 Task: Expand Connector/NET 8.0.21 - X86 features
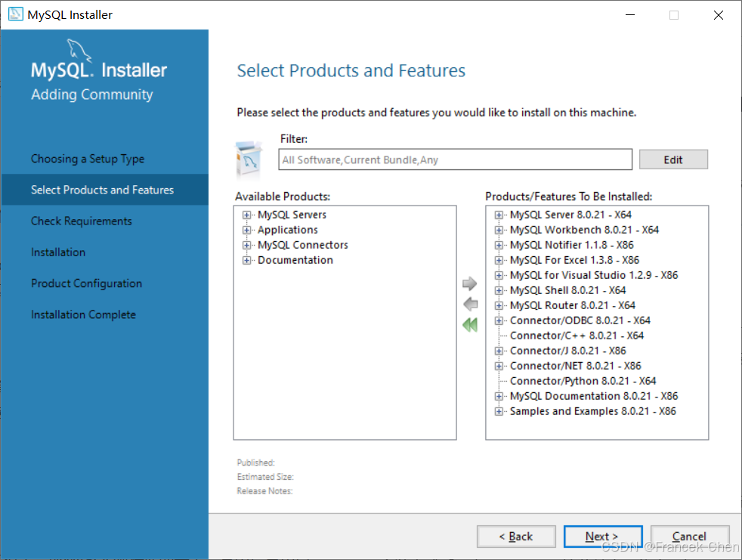[x=499, y=366]
